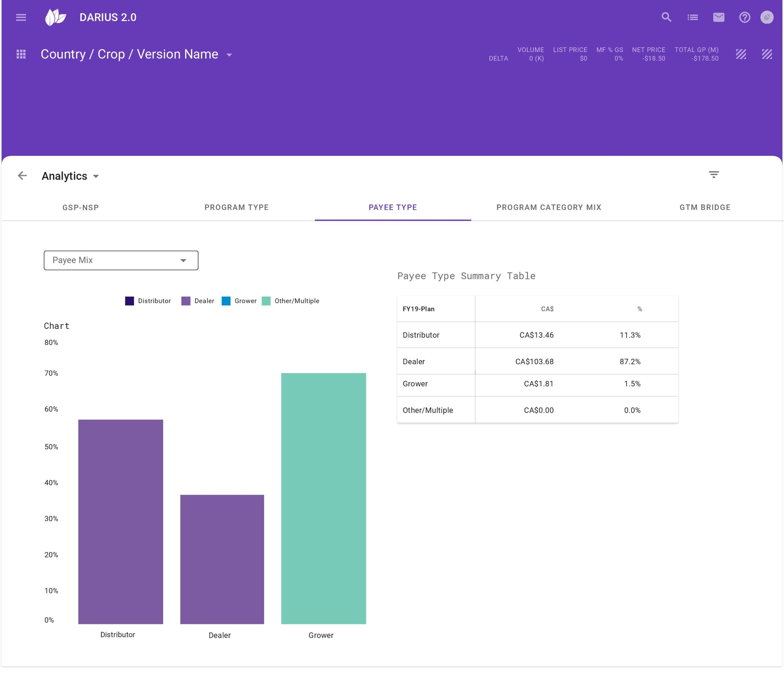Go back with the left arrow

click(x=22, y=176)
